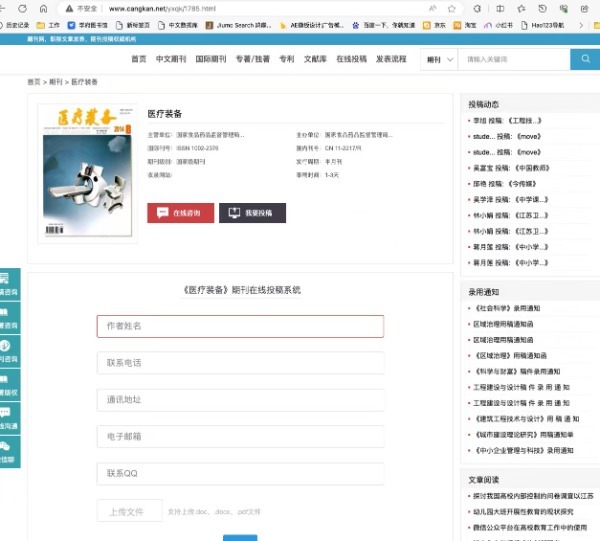600x541 pixels.
Task: Open the 在线投稿 navigation item
Action: point(351,59)
